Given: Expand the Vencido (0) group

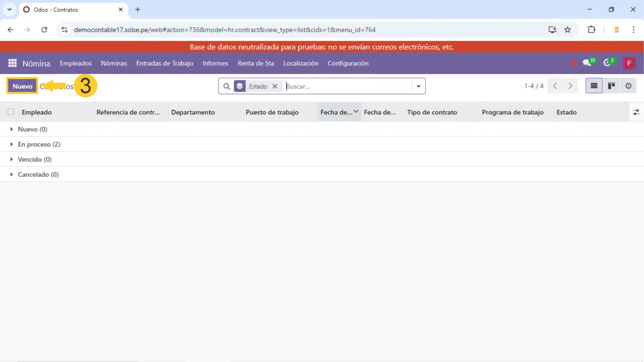Looking at the screenshot, I should click(34, 159).
